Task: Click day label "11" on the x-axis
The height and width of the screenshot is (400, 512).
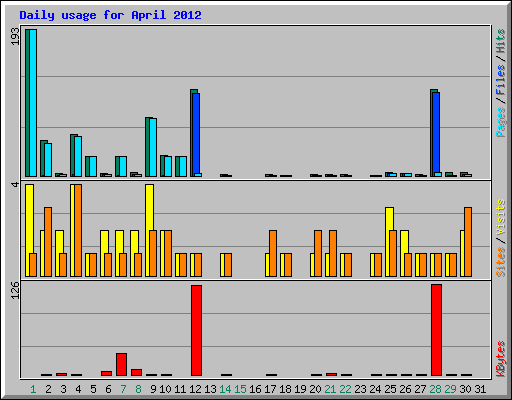Action: (x=180, y=389)
